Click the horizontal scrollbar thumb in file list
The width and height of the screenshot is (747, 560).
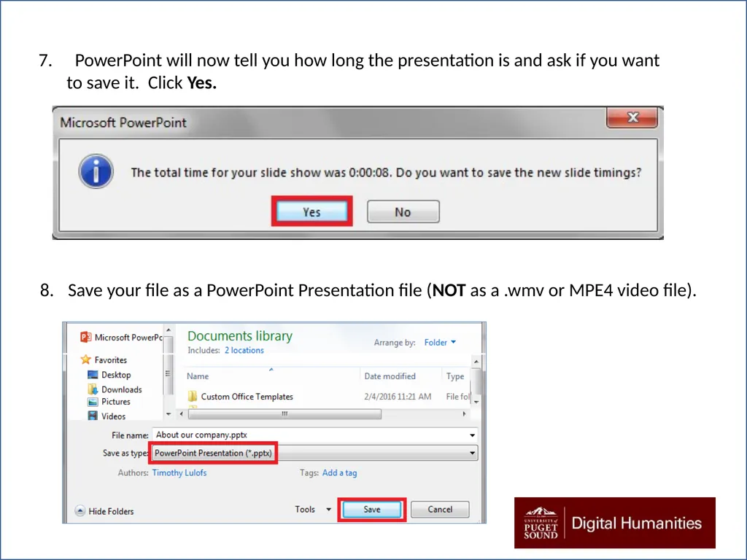(285, 414)
